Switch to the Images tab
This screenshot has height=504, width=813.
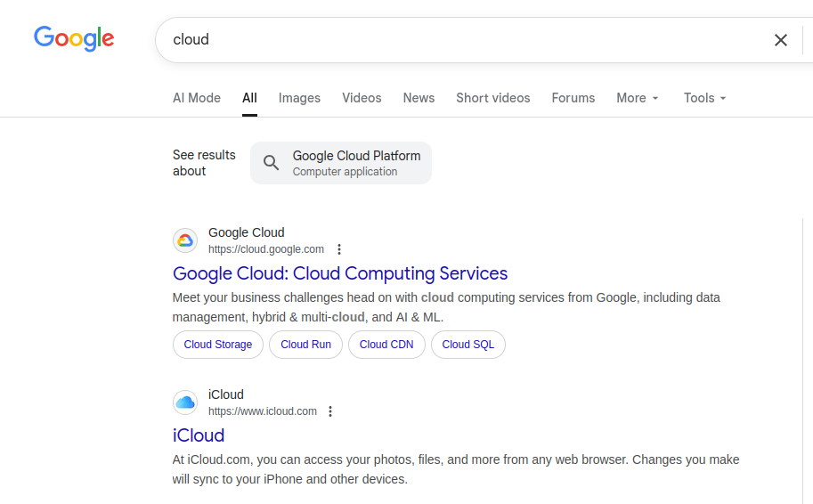pos(299,98)
